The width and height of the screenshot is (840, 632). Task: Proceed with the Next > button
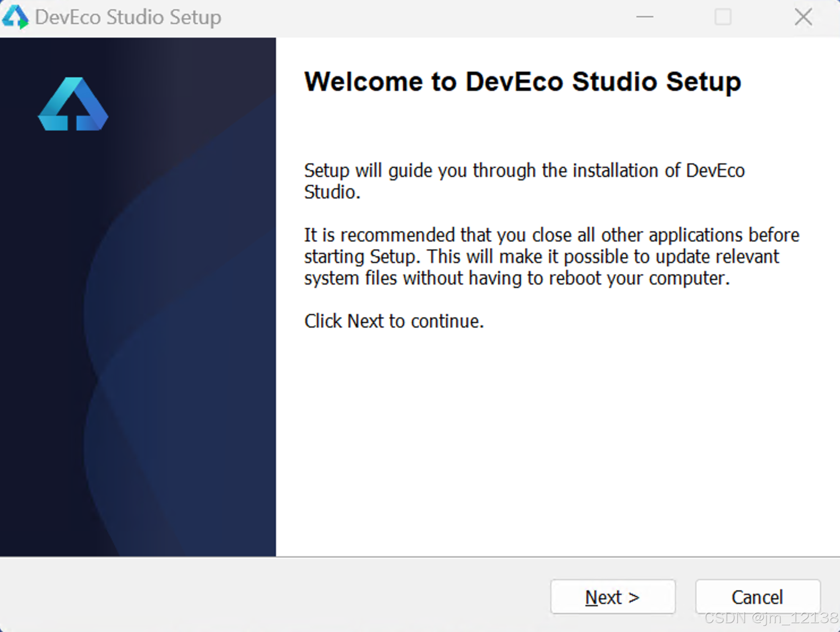612,597
